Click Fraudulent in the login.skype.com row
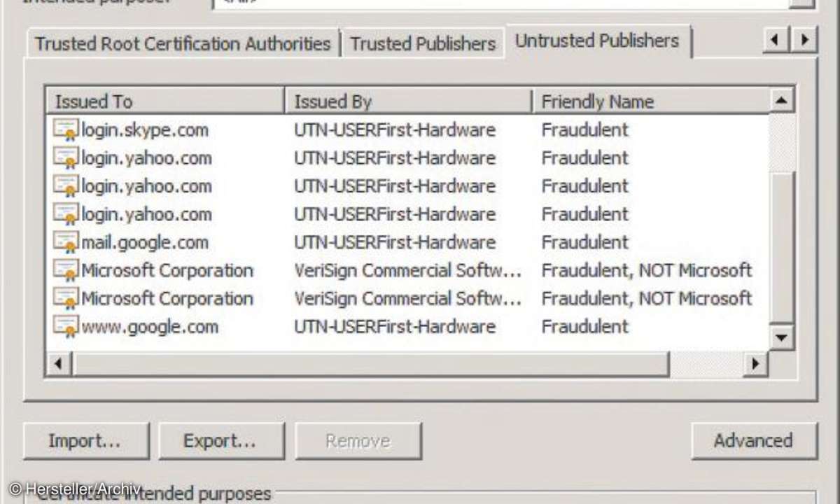Viewport: 840px width, 504px height. coord(585,130)
